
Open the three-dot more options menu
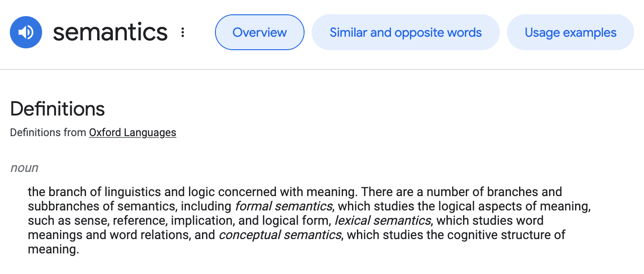[182, 32]
